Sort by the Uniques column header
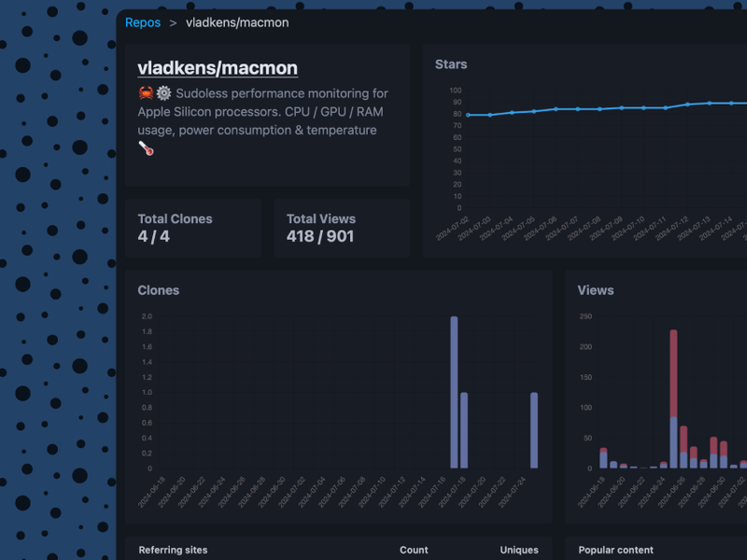This screenshot has height=560, width=747. click(x=519, y=550)
